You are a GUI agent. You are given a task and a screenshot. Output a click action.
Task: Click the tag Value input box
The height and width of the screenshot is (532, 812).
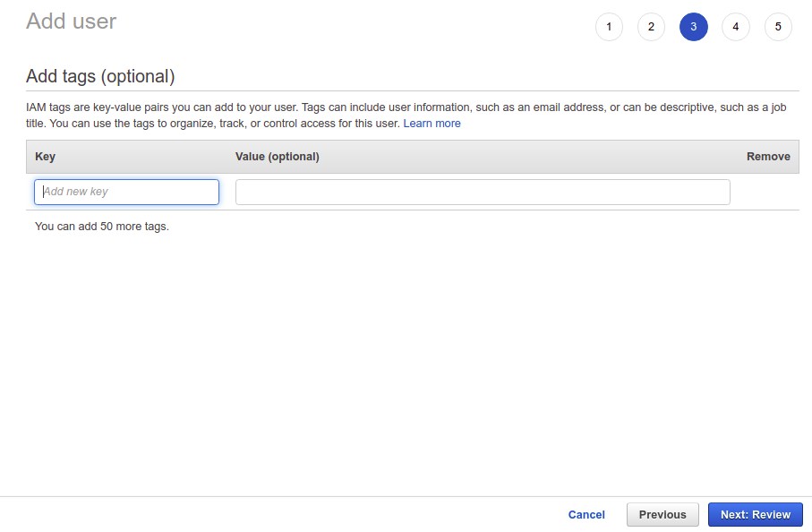click(483, 192)
